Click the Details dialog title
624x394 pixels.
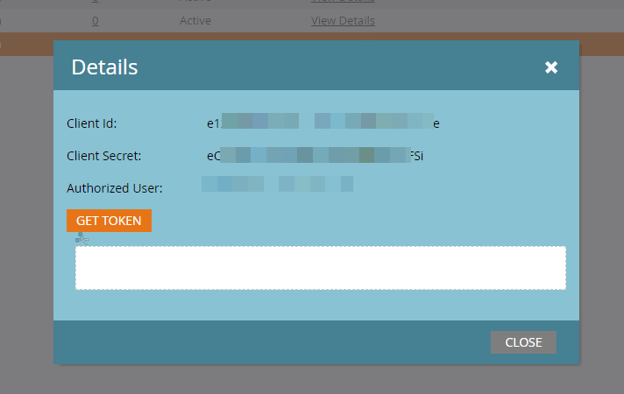[x=105, y=67]
